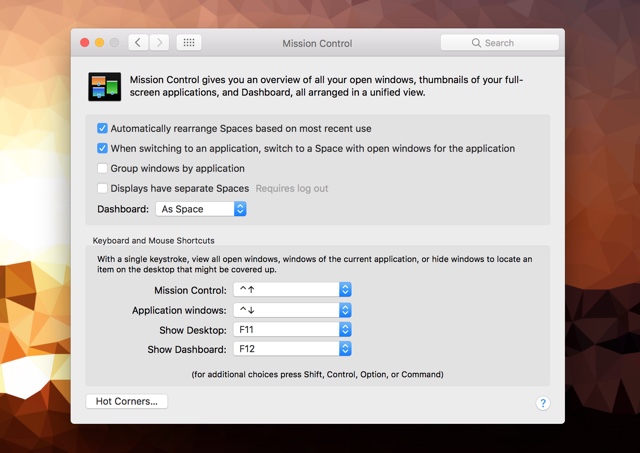
Task: Minimize window with the yellow button
Action: click(100, 42)
